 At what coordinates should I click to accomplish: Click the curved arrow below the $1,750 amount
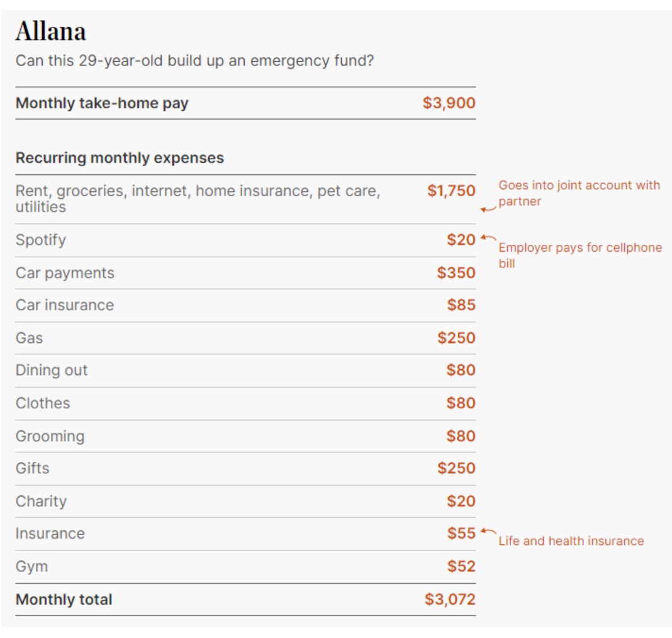click(488, 209)
